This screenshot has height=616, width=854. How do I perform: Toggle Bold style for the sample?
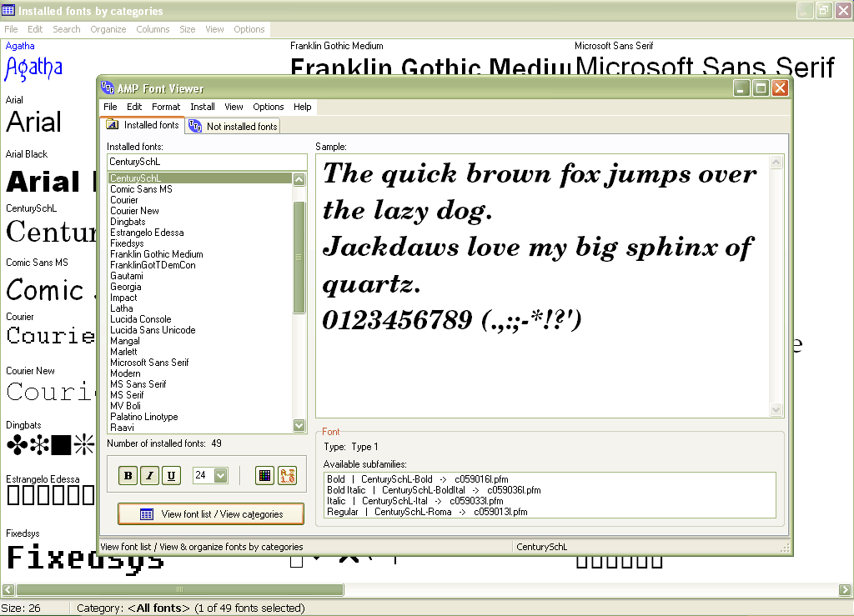click(128, 475)
